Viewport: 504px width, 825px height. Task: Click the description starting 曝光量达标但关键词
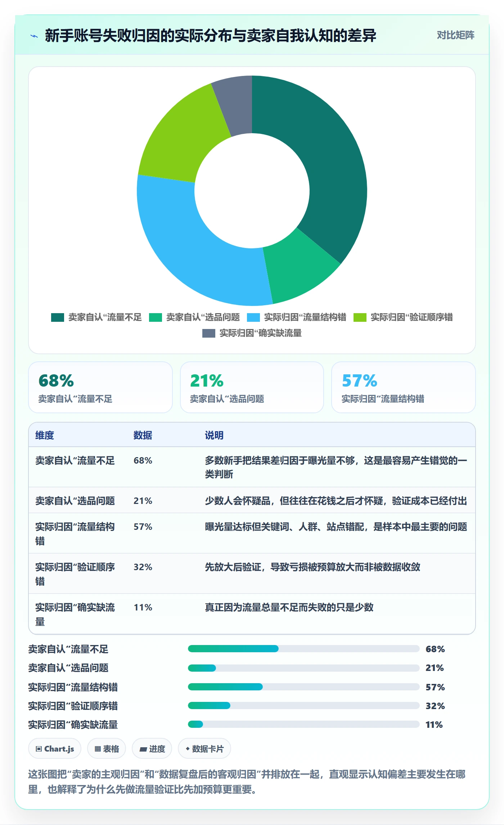[336, 527]
